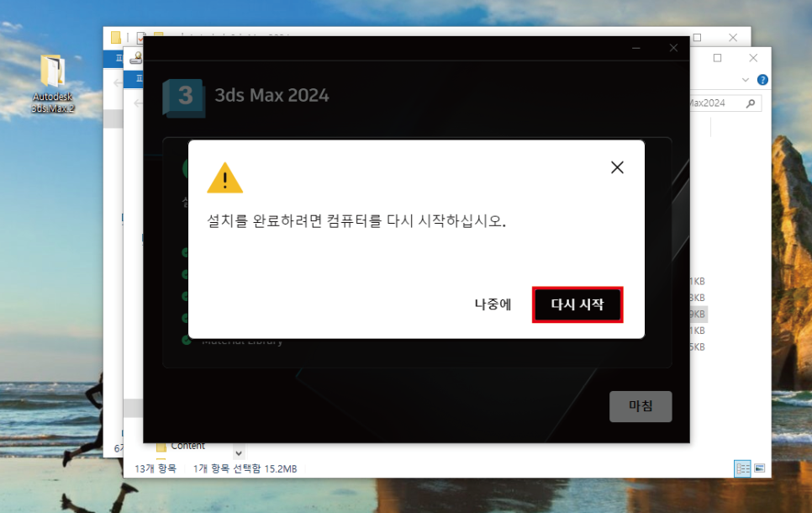The height and width of the screenshot is (513, 812).
Task: Click navigation pane scroll down arrow
Action: click(x=239, y=453)
